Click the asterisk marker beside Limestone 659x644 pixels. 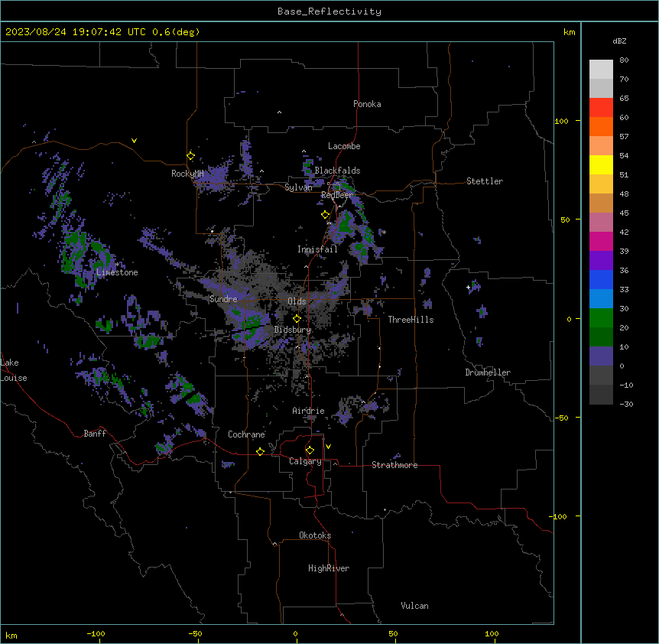point(117,265)
